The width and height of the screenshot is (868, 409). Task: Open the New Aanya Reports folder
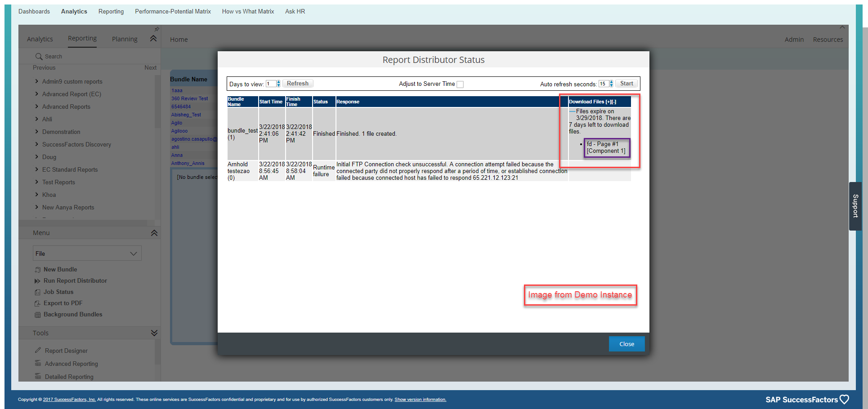pyautogui.click(x=68, y=207)
